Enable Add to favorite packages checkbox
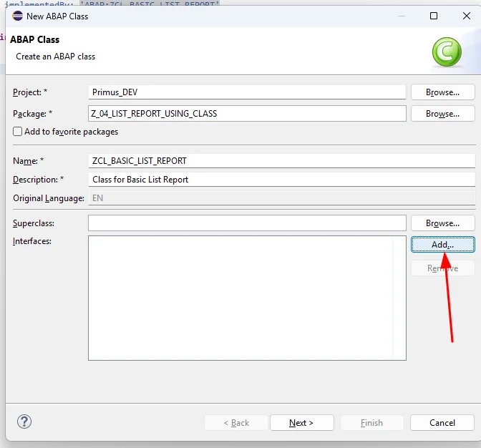The image size is (481, 448). (17, 132)
